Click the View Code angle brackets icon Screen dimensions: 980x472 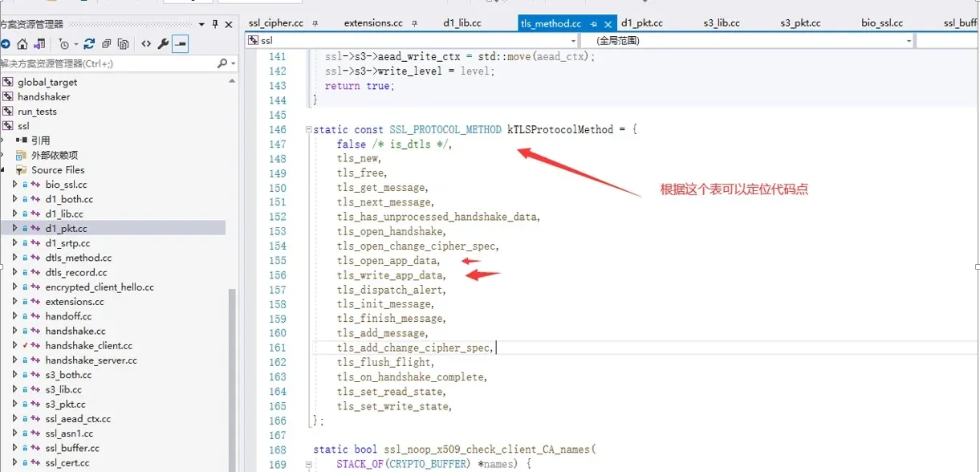pos(145,43)
